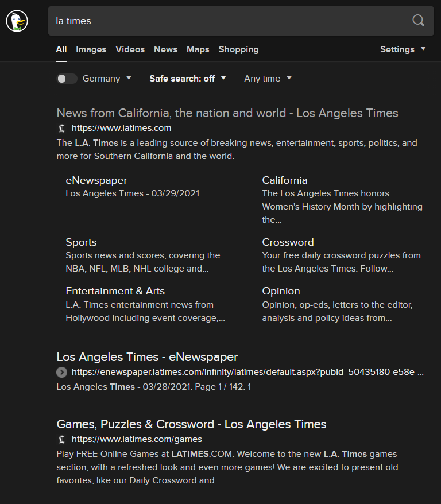Open "Games, Puzzles & Crossword" result title
This screenshot has height=504, width=441.
pos(191,424)
